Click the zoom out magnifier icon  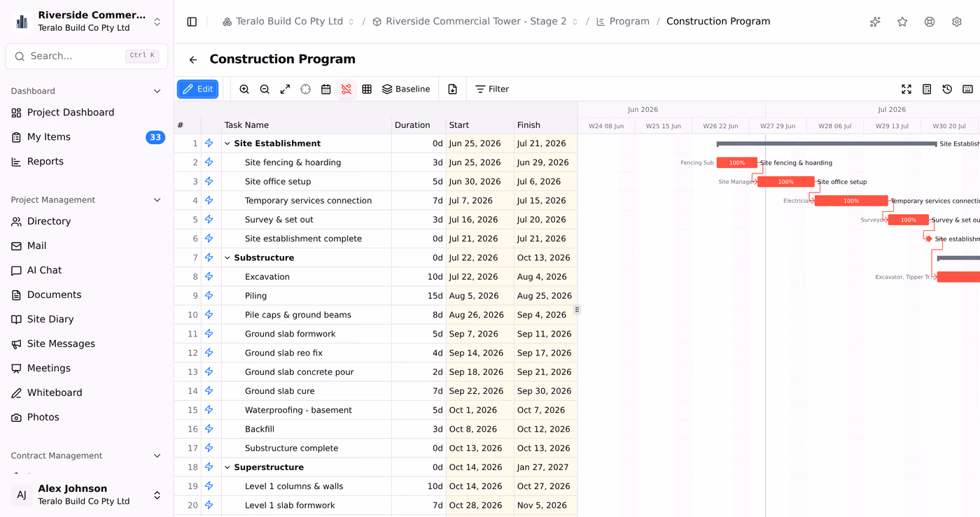(265, 89)
